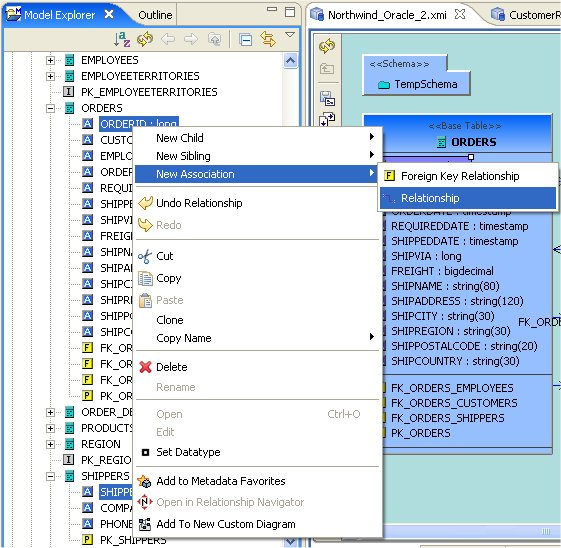Choose Add To New Custom Diagram

(256, 524)
